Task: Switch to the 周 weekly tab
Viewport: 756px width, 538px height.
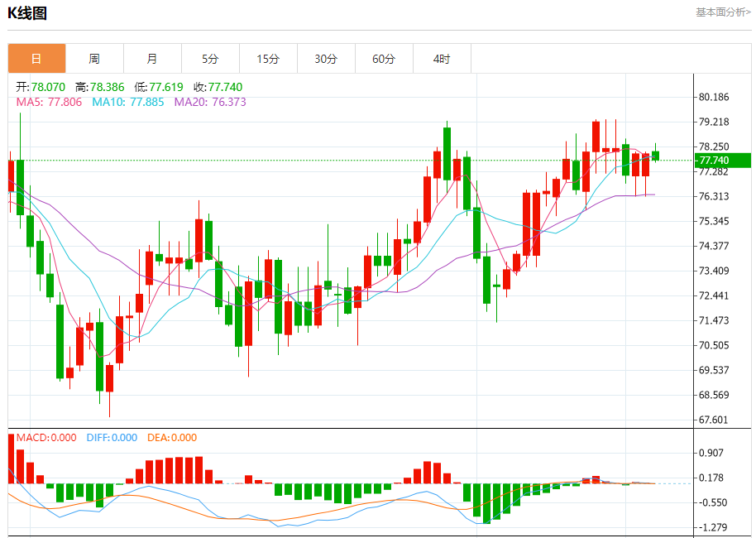Action: [94, 59]
